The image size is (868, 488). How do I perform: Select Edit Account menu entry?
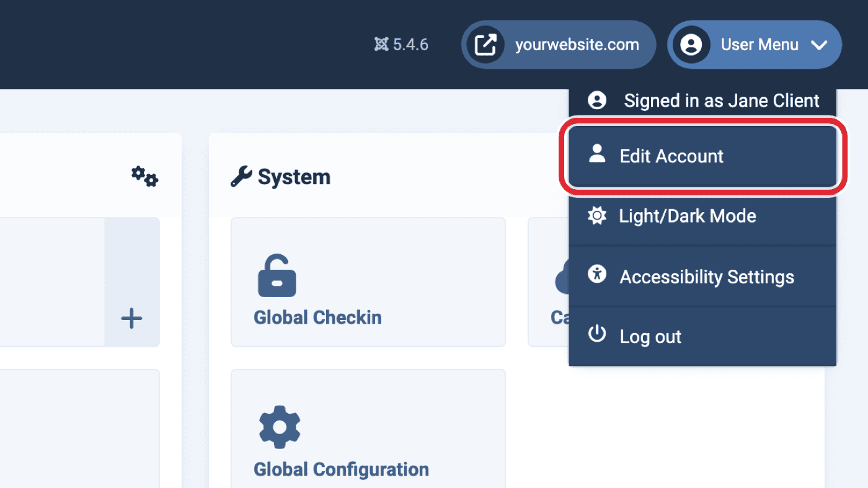point(702,156)
